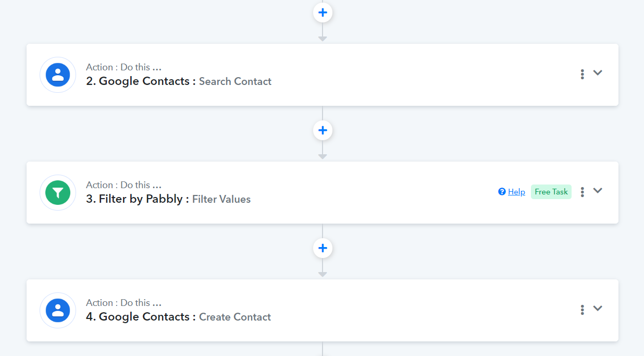Open three-dot menu for Search Contact step
This screenshot has width=644, height=356.
click(582, 74)
